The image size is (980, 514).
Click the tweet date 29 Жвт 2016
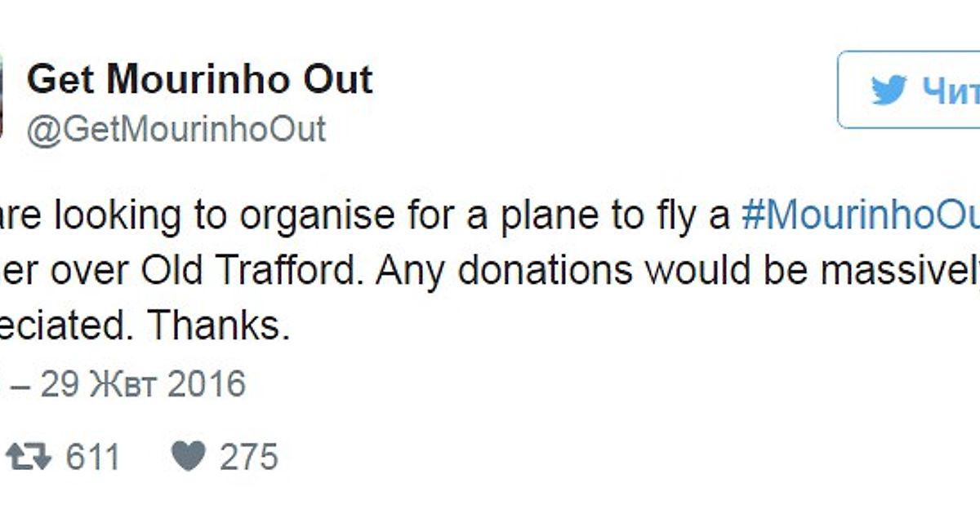[x=143, y=383]
